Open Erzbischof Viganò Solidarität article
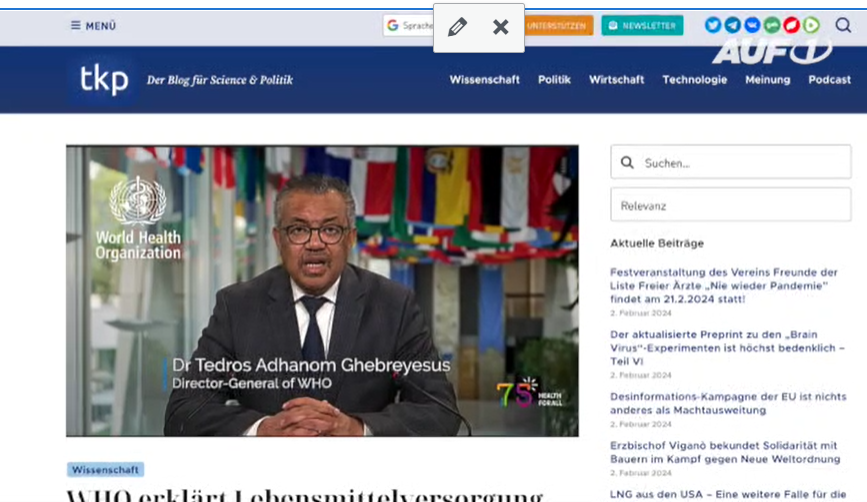The image size is (867, 502). [x=725, y=452]
